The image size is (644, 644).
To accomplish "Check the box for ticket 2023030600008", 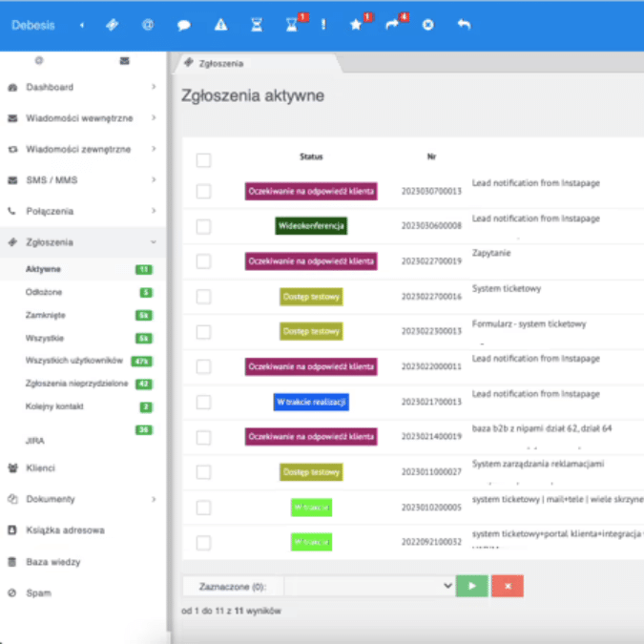I will (203, 226).
